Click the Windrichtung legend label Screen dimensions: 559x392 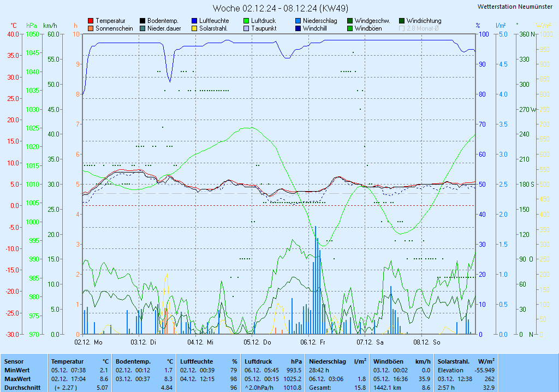pos(424,21)
